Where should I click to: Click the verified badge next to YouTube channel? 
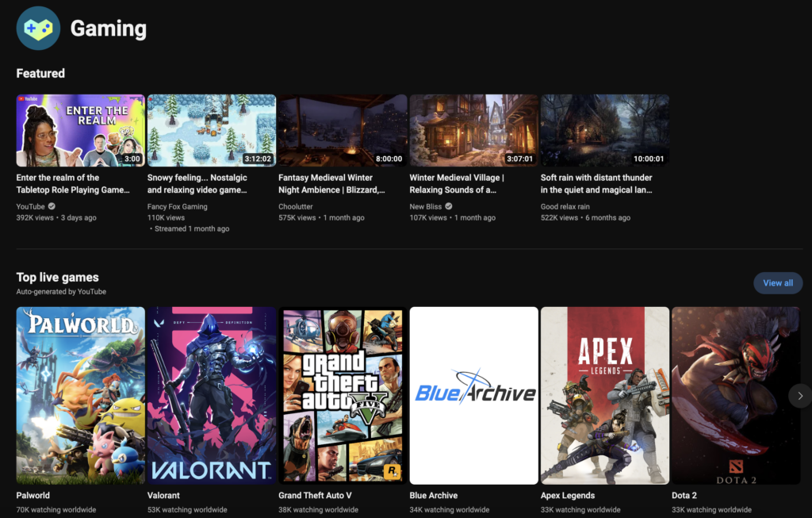[x=53, y=207]
